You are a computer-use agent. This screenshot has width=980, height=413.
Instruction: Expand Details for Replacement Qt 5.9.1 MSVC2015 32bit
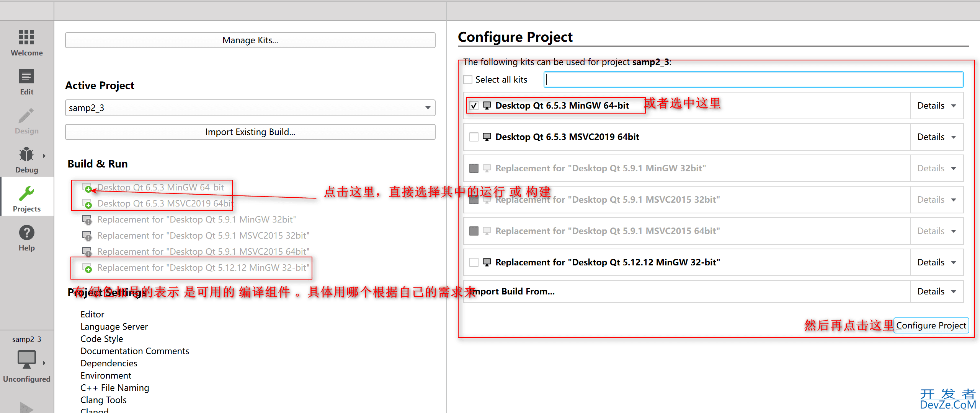937,200
